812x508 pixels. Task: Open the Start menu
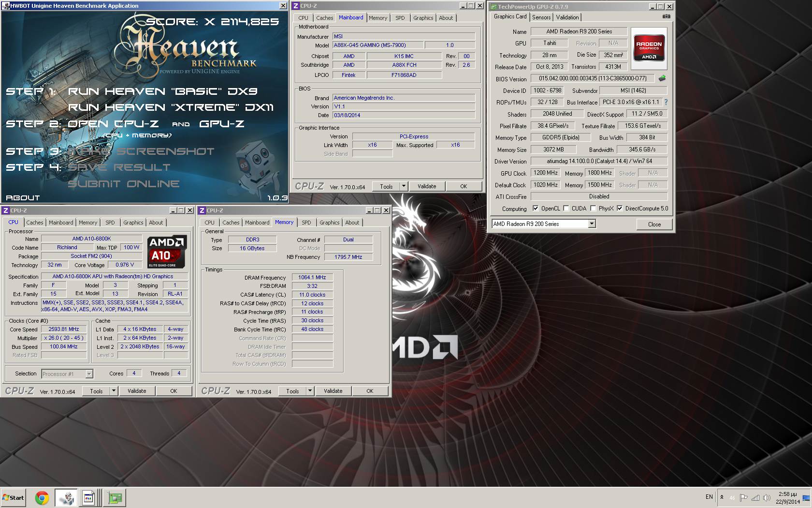(x=13, y=497)
